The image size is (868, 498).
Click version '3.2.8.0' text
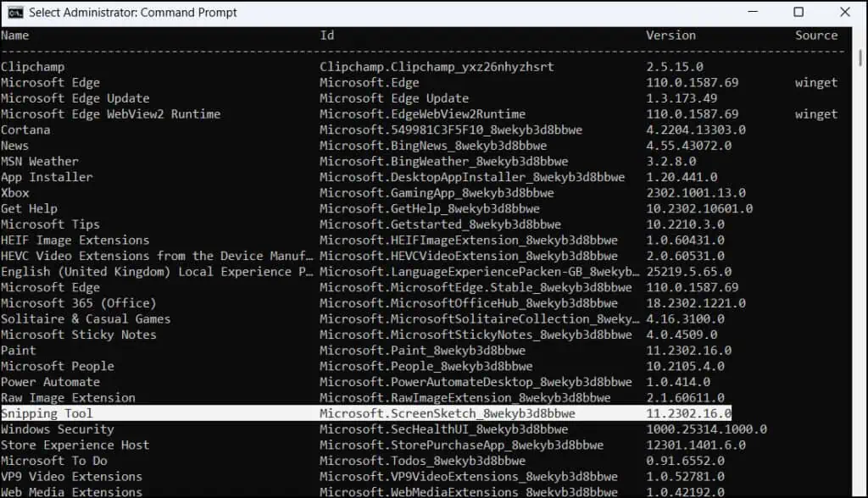point(671,162)
